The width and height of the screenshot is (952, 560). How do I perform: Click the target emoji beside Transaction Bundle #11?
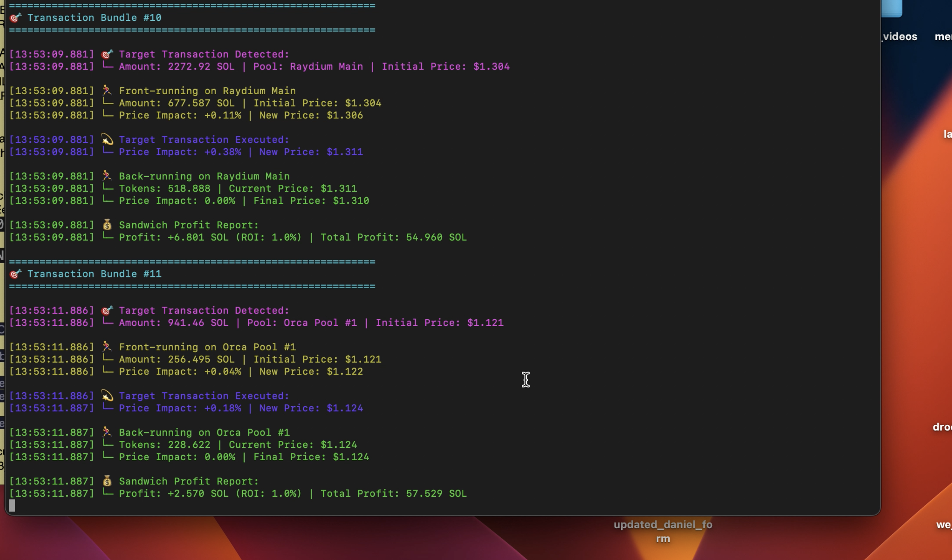(15, 274)
